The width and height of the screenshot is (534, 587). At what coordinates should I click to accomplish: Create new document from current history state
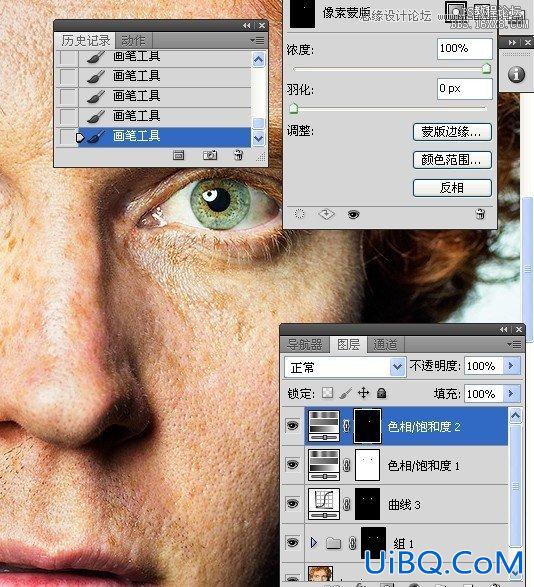pyautogui.click(x=179, y=155)
